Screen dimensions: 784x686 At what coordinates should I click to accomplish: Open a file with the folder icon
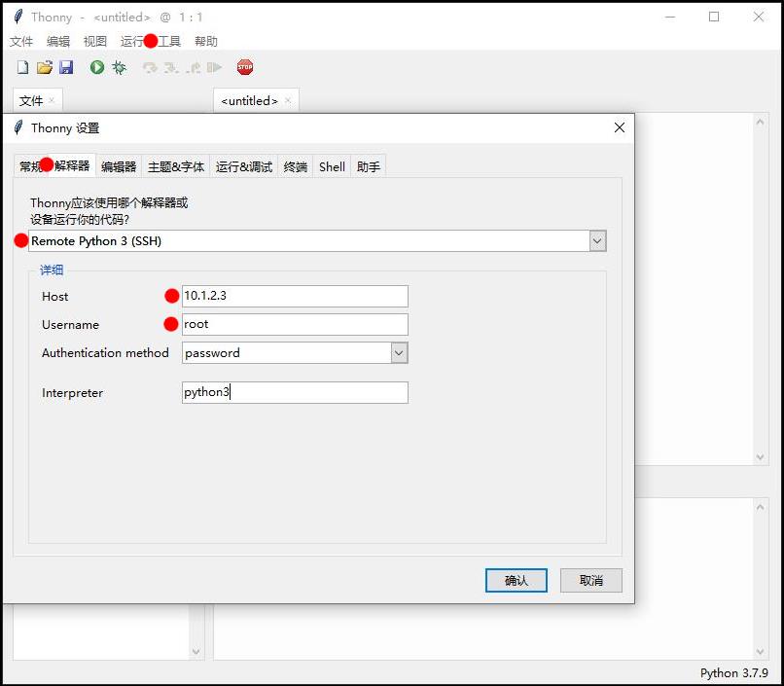(x=45, y=67)
